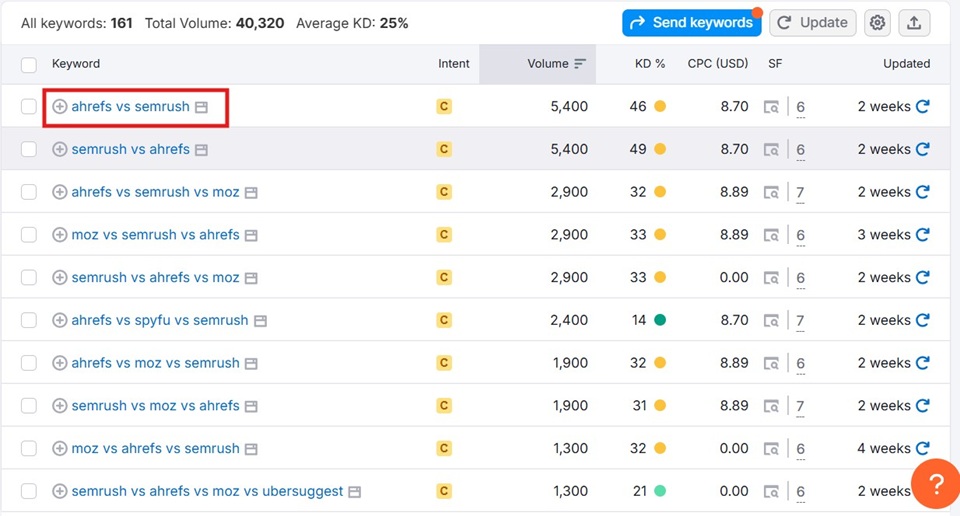The image size is (960, 516).
Task: Click plus icon for 'semrush vs moz vs ahrefs'
Action: click(x=59, y=406)
